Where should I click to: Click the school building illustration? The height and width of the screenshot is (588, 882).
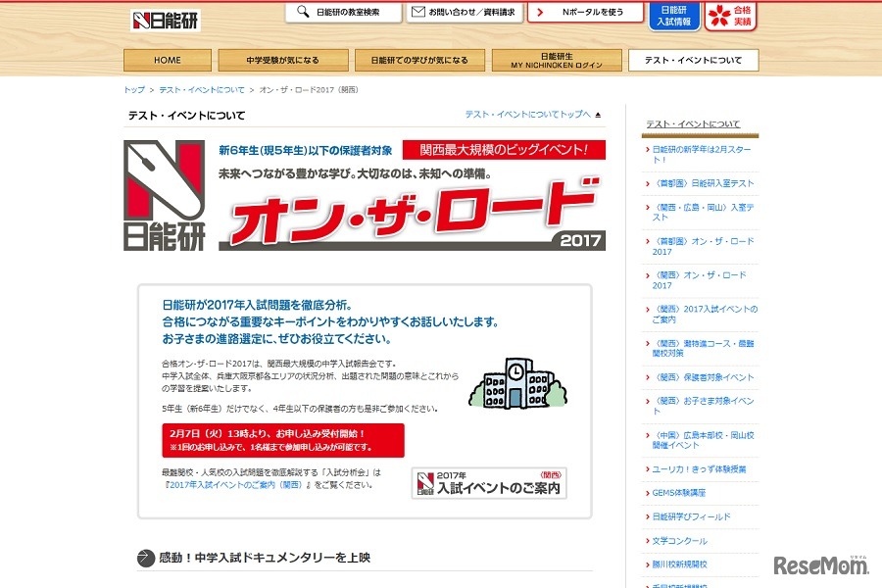517,383
